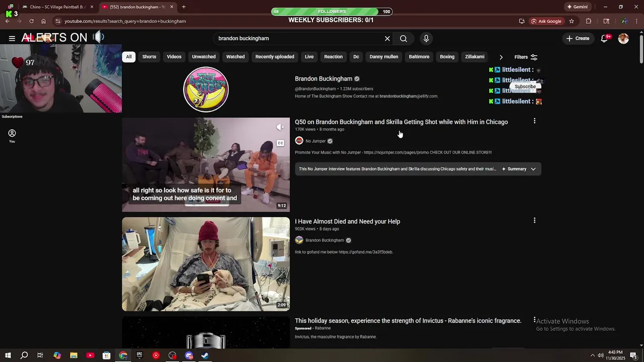Open OBS Studio from the taskbar
The height and width of the screenshot is (362, 644).
[x=173, y=355]
